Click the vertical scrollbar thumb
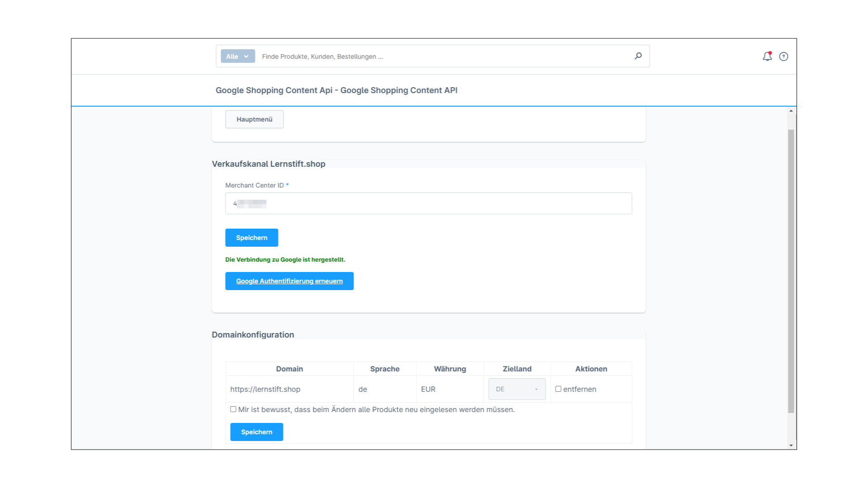This screenshot has height=488, width=868. tap(791, 271)
